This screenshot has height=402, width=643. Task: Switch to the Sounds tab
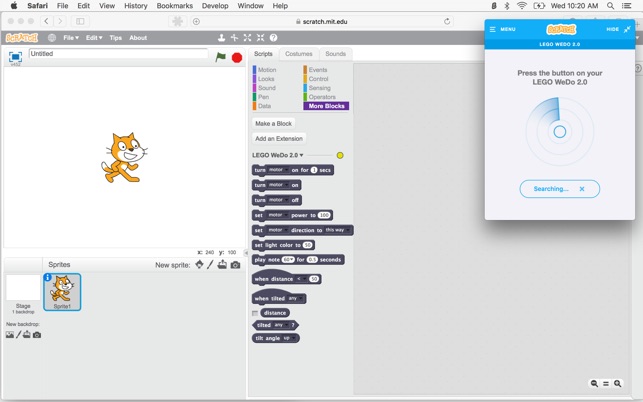[x=335, y=54]
